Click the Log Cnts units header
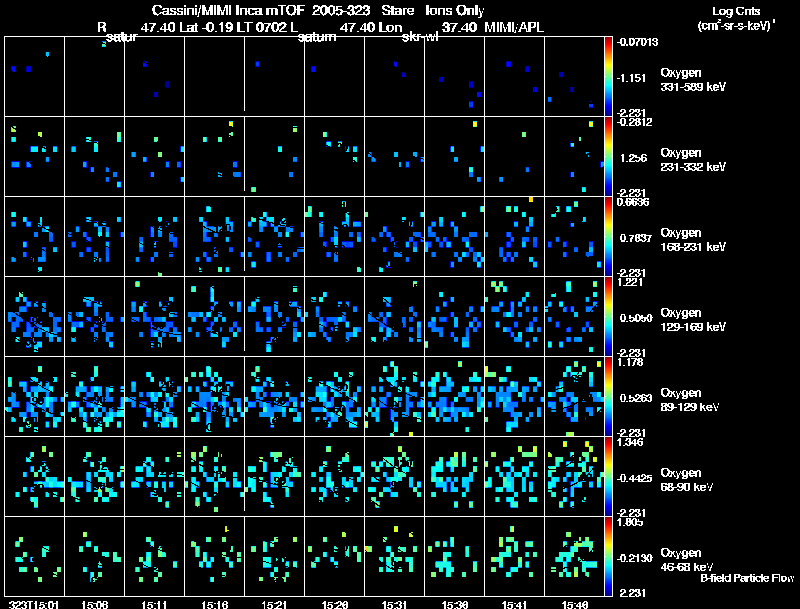Screen dimensions: 800x609 [733, 18]
